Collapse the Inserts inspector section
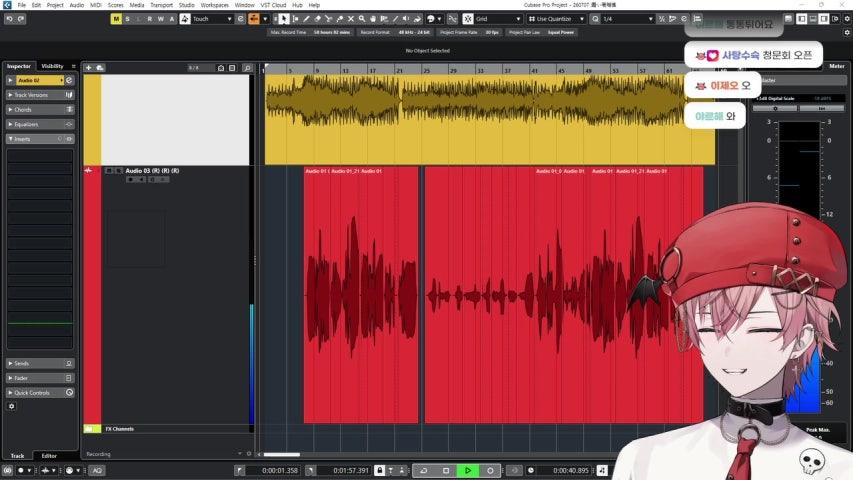The width and height of the screenshot is (853, 480). click(40, 139)
